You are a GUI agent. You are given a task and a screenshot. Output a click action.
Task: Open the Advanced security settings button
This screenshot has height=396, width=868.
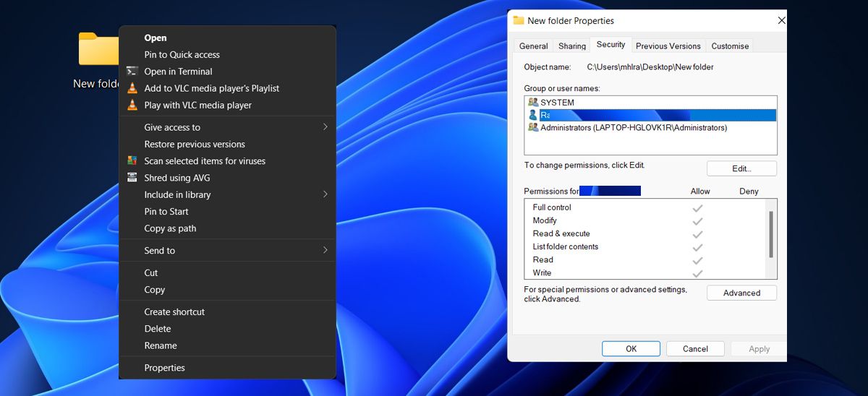[741, 293]
